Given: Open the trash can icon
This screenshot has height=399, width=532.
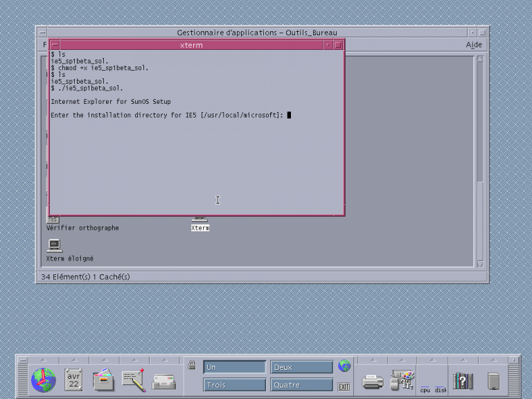Looking at the screenshot, I should coord(494,381).
